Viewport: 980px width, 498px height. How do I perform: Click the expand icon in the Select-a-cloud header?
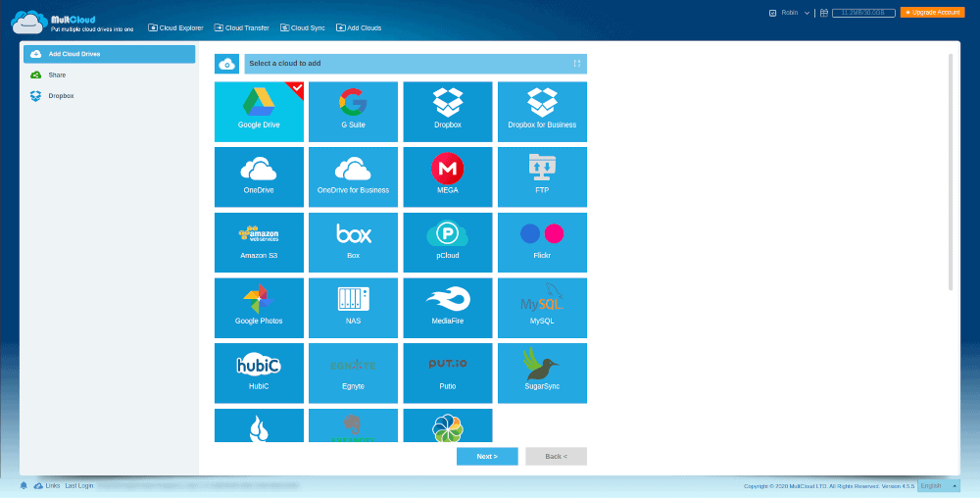click(577, 63)
